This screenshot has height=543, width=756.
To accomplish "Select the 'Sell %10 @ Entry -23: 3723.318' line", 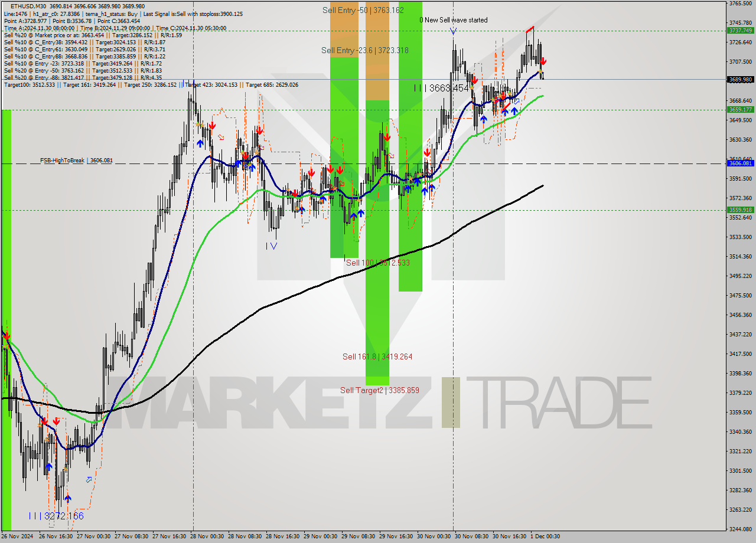I will pyautogui.click(x=83, y=63).
